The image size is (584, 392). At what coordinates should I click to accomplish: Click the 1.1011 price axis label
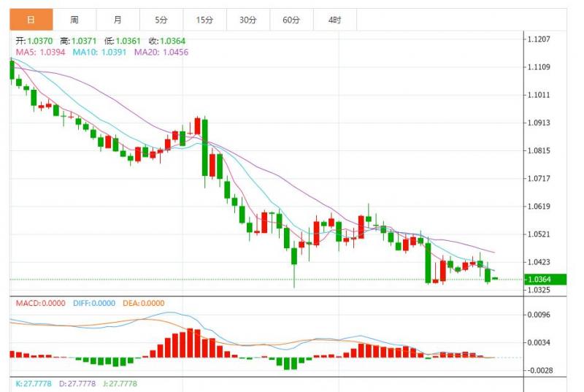coord(539,95)
